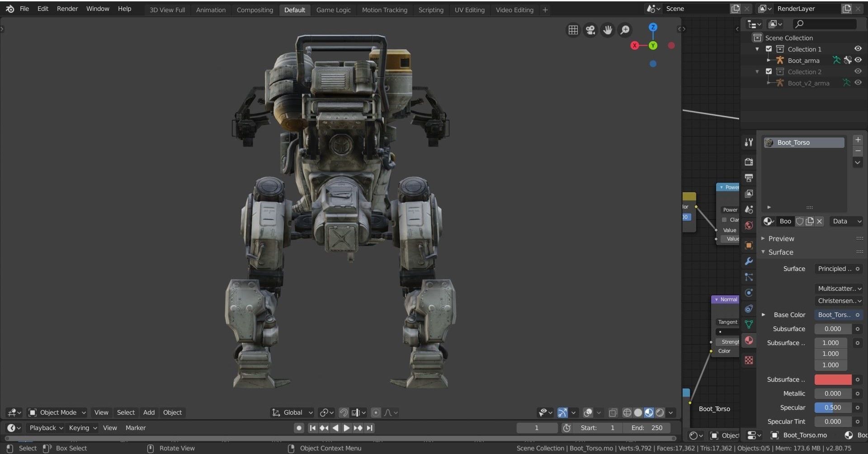868x454 pixels.
Task: Open the Playback dropdown in timeline
Action: [46, 428]
